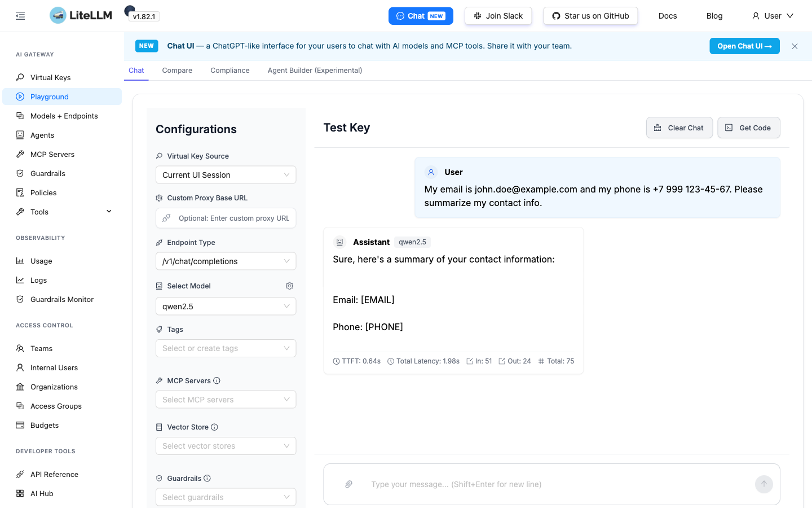This screenshot has height=508, width=812.
Task: Expand the Tools sidebar section
Action: coord(62,212)
